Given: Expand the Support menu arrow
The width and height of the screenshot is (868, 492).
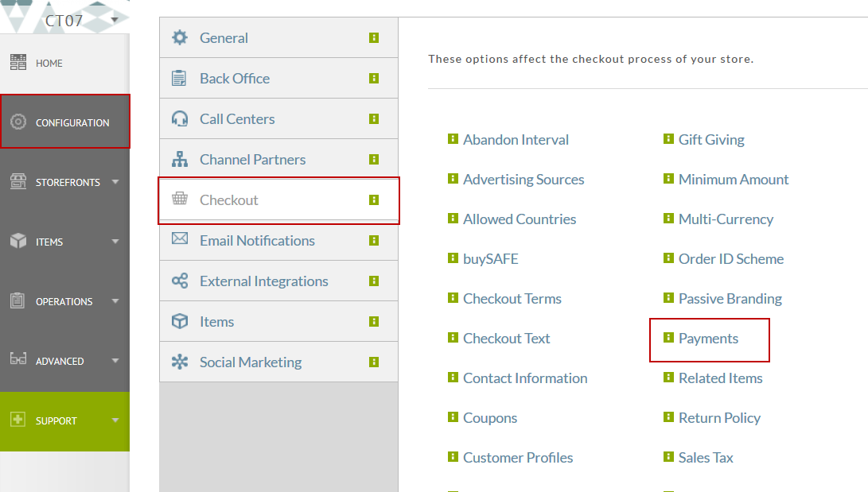Looking at the screenshot, I should point(115,420).
